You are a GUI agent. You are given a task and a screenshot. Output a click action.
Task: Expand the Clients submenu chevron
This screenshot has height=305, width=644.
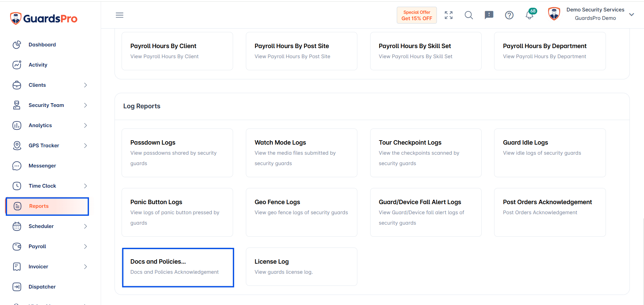click(x=85, y=85)
